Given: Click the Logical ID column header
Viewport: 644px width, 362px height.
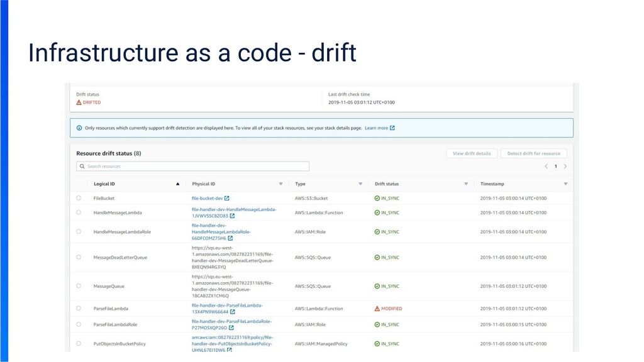Looking at the screenshot, I should click(x=104, y=184).
